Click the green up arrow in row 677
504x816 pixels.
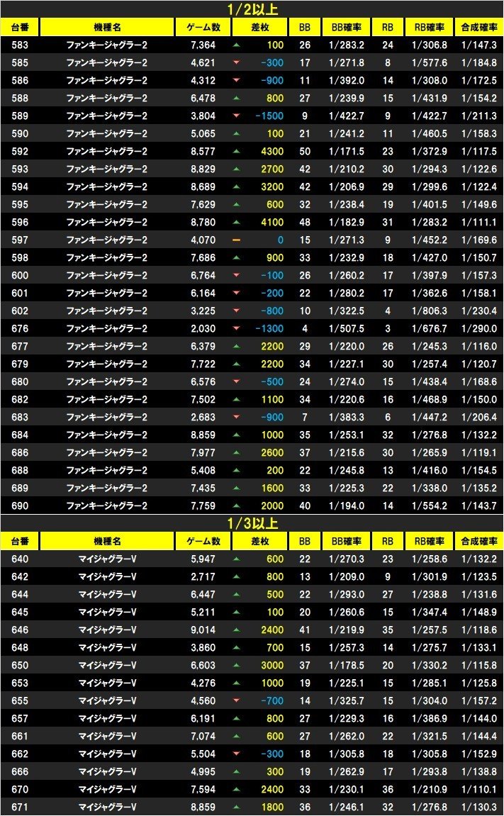(x=237, y=346)
